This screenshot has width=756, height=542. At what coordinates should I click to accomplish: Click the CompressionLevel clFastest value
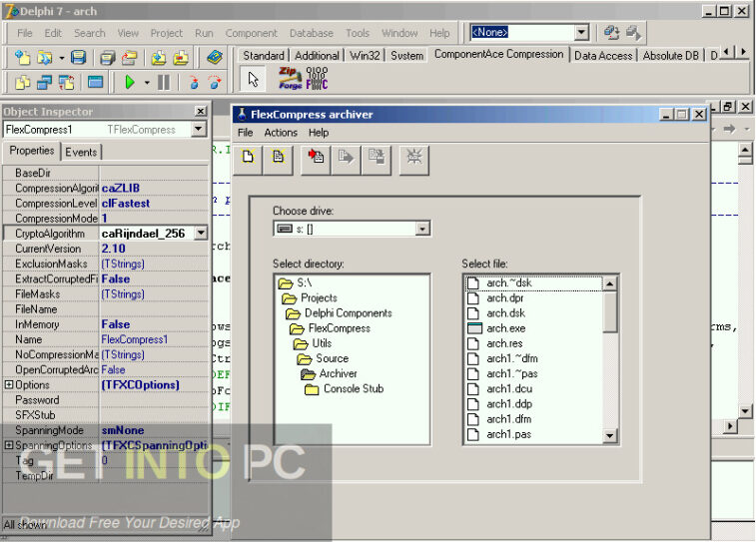154,204
